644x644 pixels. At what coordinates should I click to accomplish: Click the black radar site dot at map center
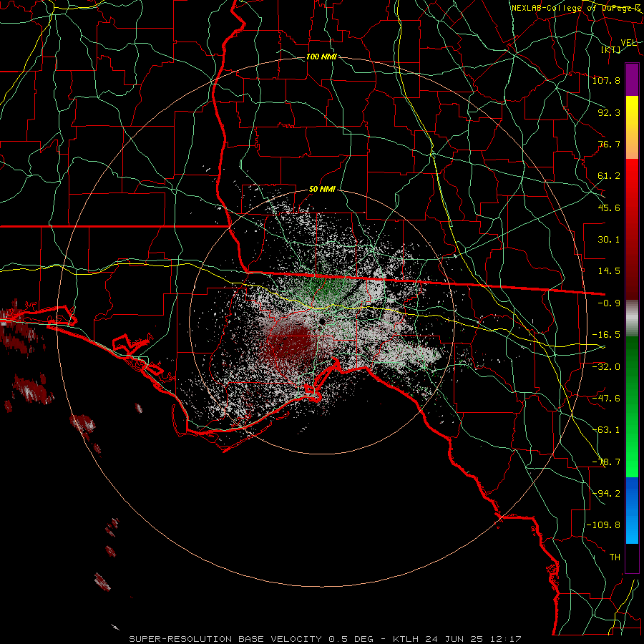click(x=323, y=321)
